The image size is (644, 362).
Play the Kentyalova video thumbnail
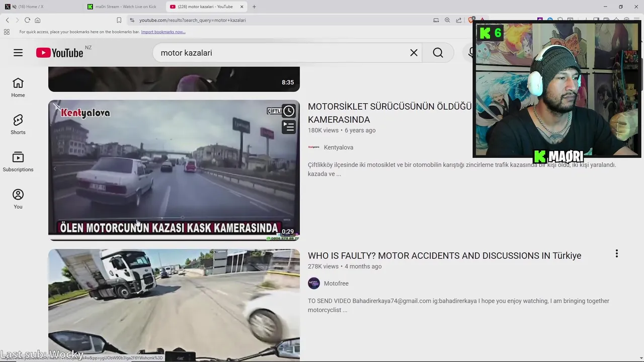(x=174, y=170)
